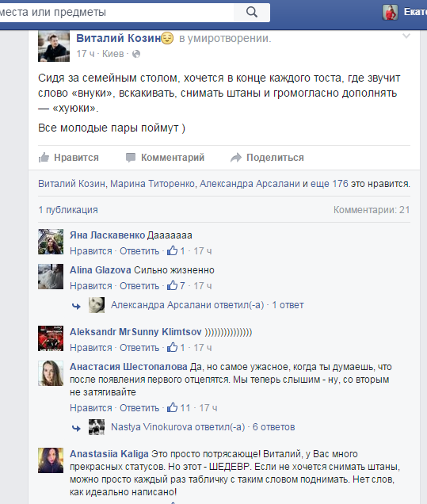Click the globe privacy icon
The width and height of the screenshot is (427, 504).
[x=136, y=54]
